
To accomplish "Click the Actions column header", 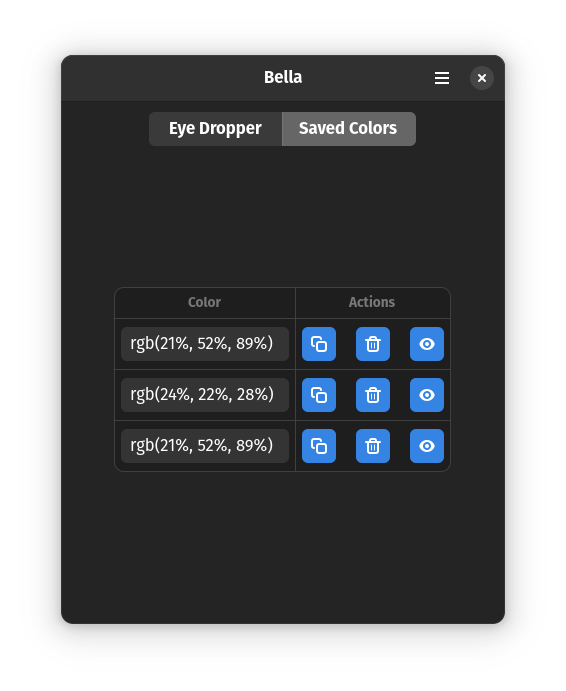I will click(x=372, y=302).
